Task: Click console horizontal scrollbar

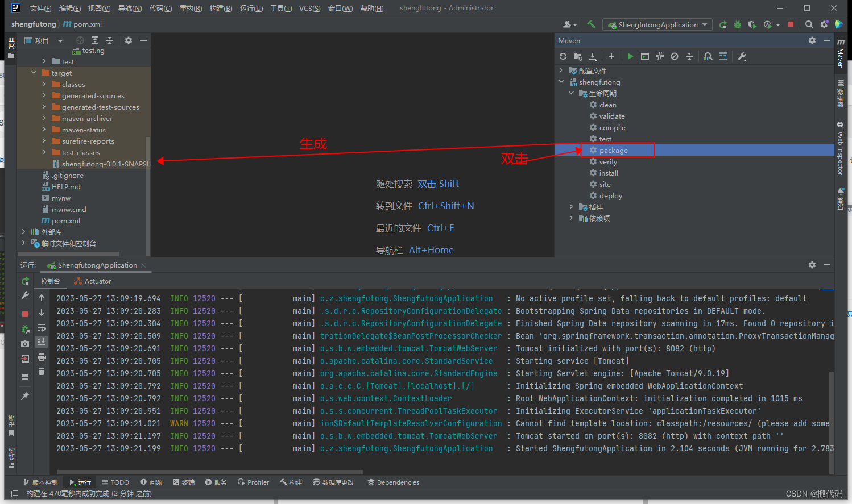Action: pos(210,472)
